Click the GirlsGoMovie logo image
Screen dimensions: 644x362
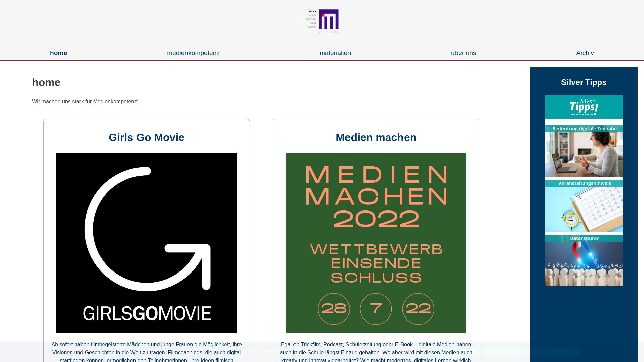click(147, 243)
